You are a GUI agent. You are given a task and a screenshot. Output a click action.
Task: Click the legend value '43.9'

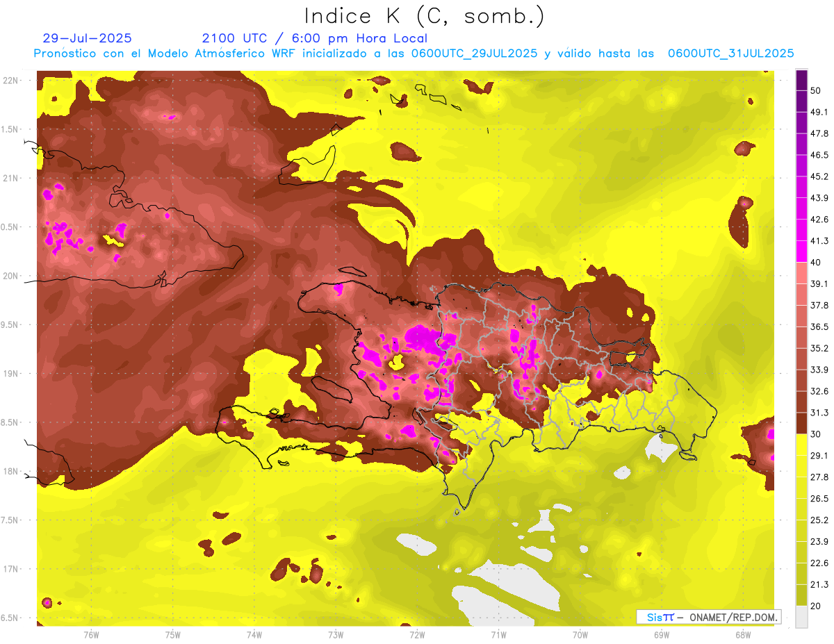coord(819,198)
